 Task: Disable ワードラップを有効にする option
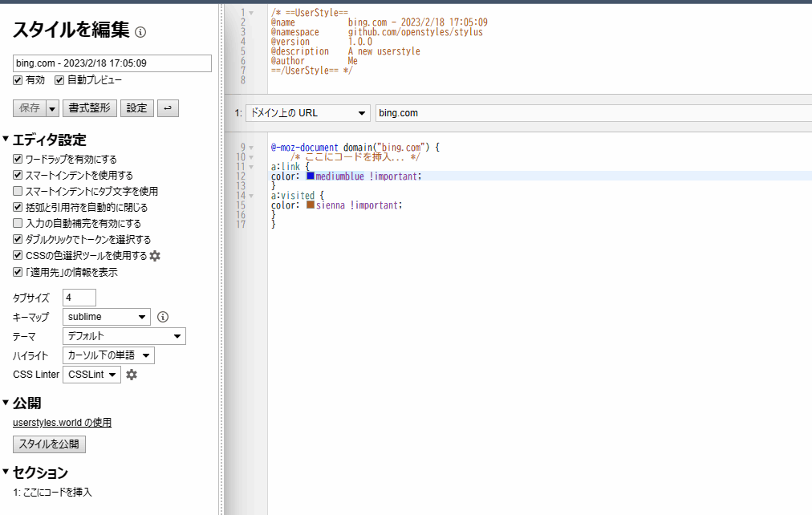(x=18, y=159)
